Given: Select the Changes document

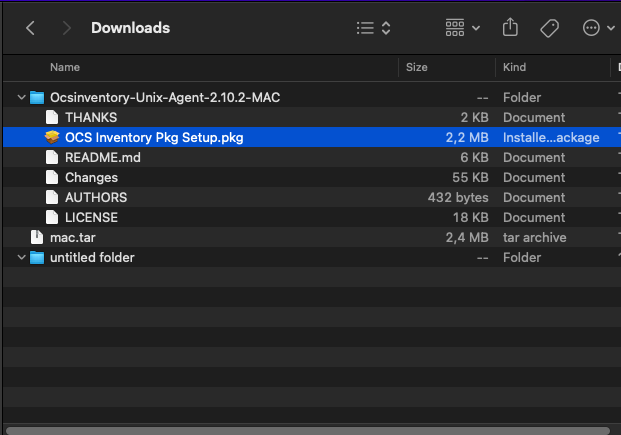Looking at the screenshot, I should click(91, 177).
